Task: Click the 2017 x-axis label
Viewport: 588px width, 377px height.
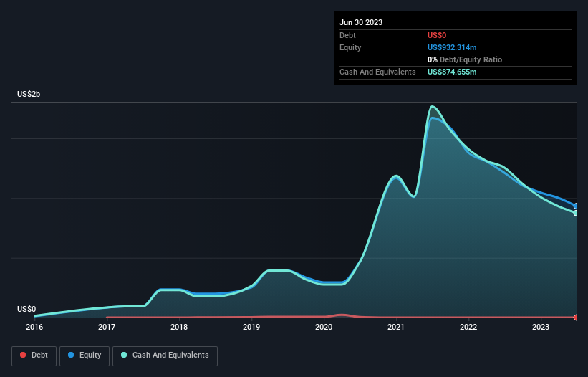Action: (x=107, y=327)
